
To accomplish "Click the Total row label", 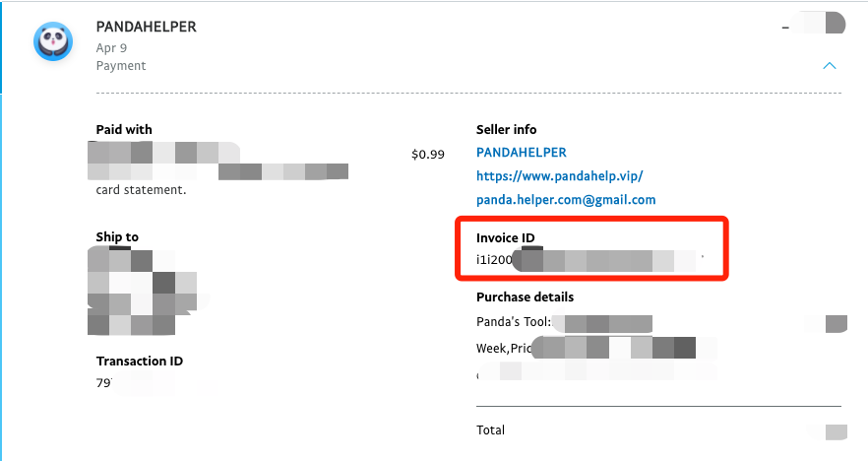I will (490, 429).
